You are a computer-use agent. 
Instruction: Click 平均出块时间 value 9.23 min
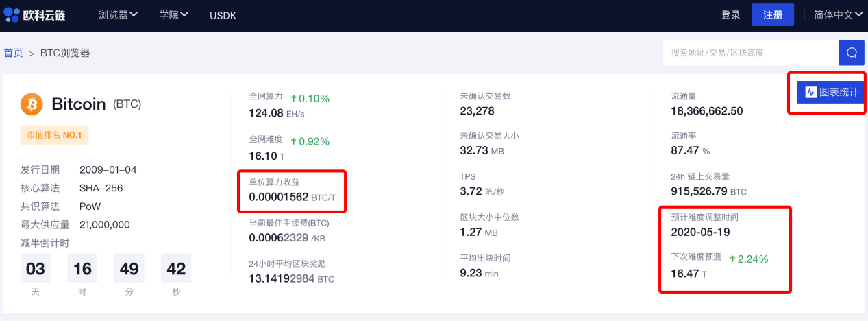479,272
